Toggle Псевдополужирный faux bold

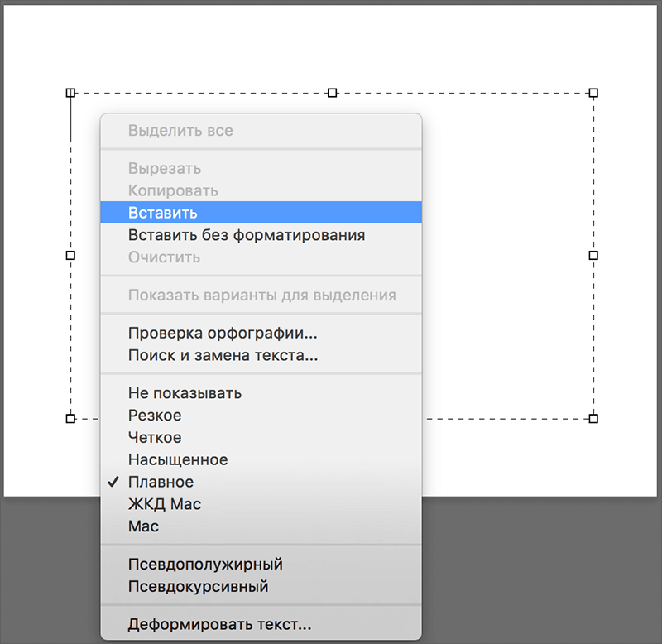point(205,565)
